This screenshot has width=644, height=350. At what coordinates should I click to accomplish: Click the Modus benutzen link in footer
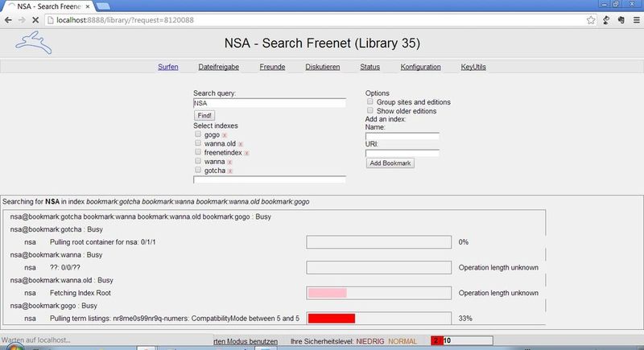coord(246,341)
